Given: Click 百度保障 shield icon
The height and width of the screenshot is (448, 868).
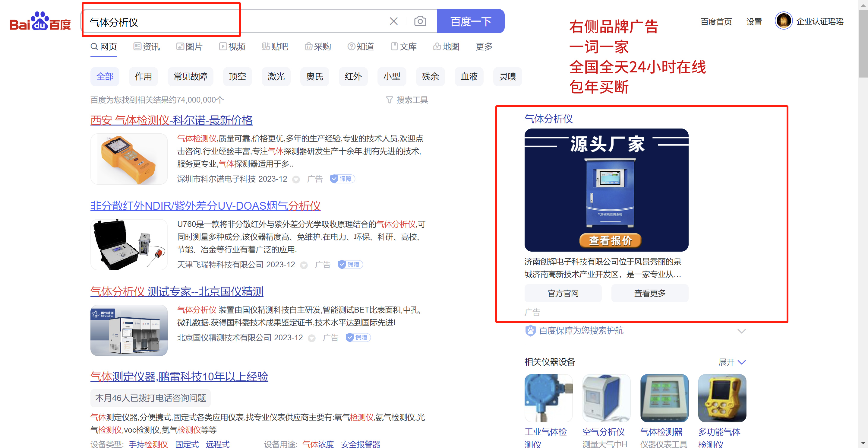Looking at the screenshot, I should 530,330.
